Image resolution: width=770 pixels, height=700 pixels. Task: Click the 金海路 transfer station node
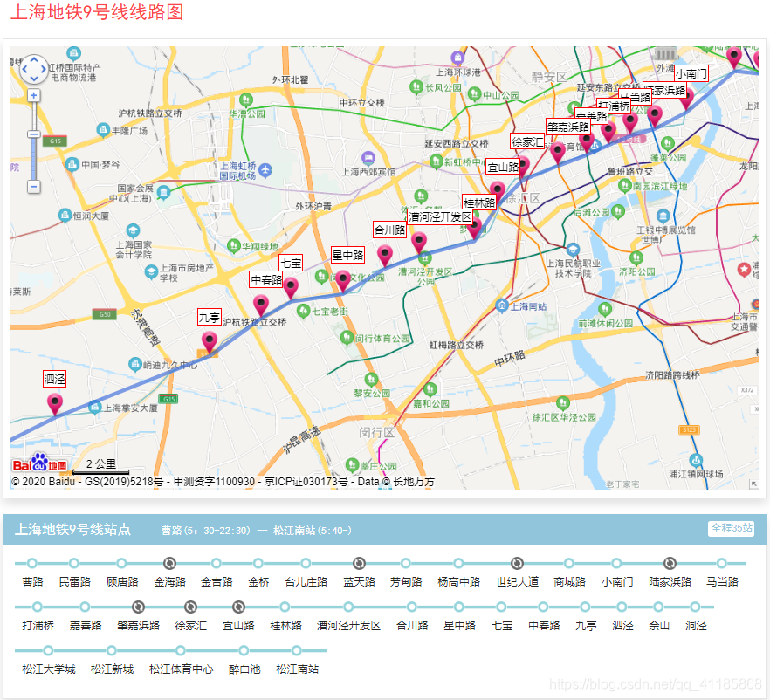[169, 564]
